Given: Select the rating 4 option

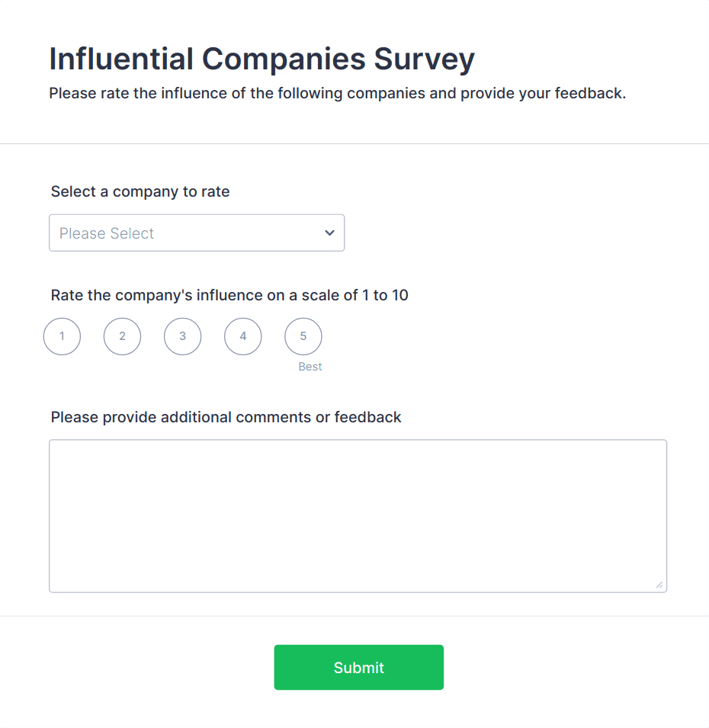Looking at the screenshot, I should pos(242,336).
